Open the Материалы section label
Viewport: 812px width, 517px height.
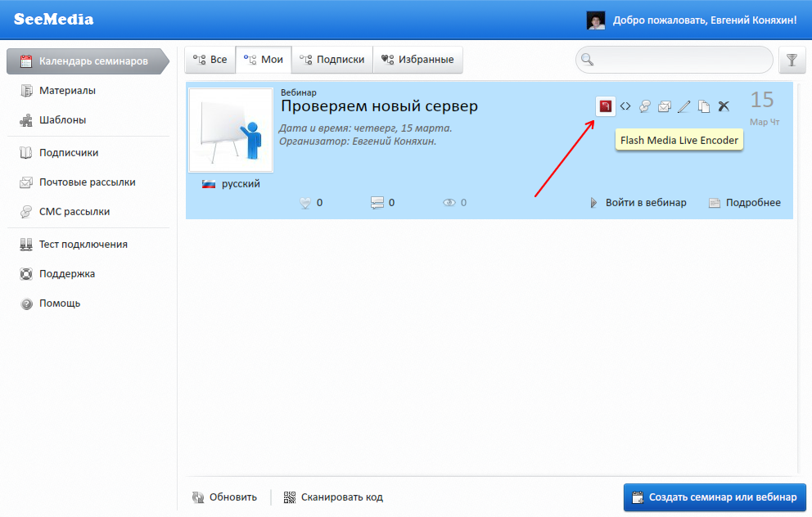67,91
